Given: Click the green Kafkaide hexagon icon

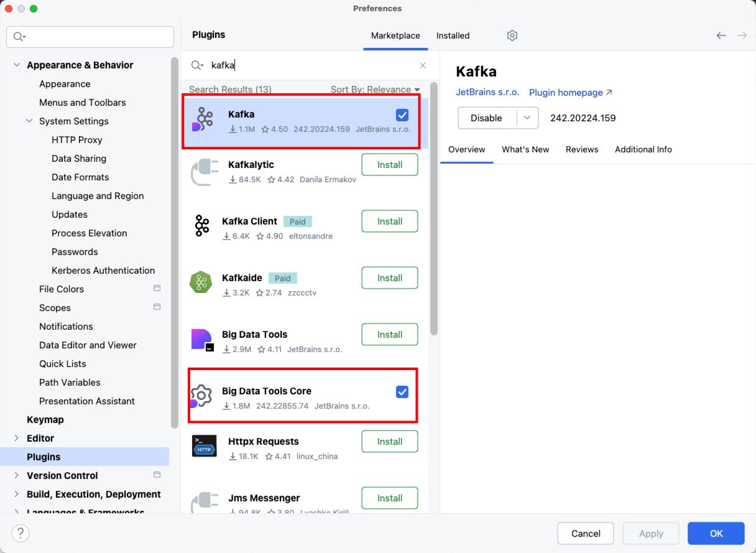Looking at the screenshot, I should [201, 283].
